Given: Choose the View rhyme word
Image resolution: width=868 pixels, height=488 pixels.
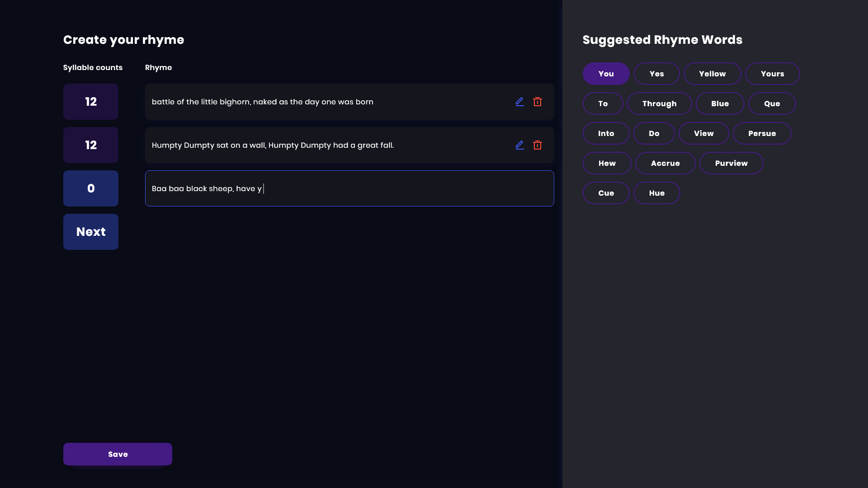Looking at the screenshot, I should coord(703,133).
